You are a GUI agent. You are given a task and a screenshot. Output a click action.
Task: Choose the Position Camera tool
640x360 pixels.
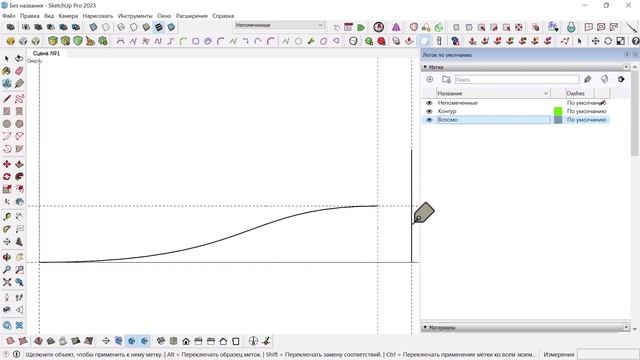click(x=7, y=298)
